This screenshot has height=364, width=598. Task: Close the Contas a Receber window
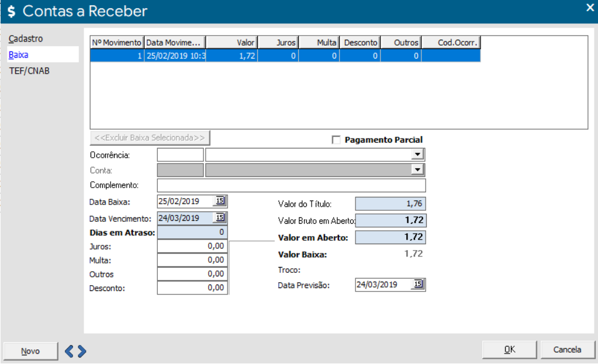coord(589,7)
